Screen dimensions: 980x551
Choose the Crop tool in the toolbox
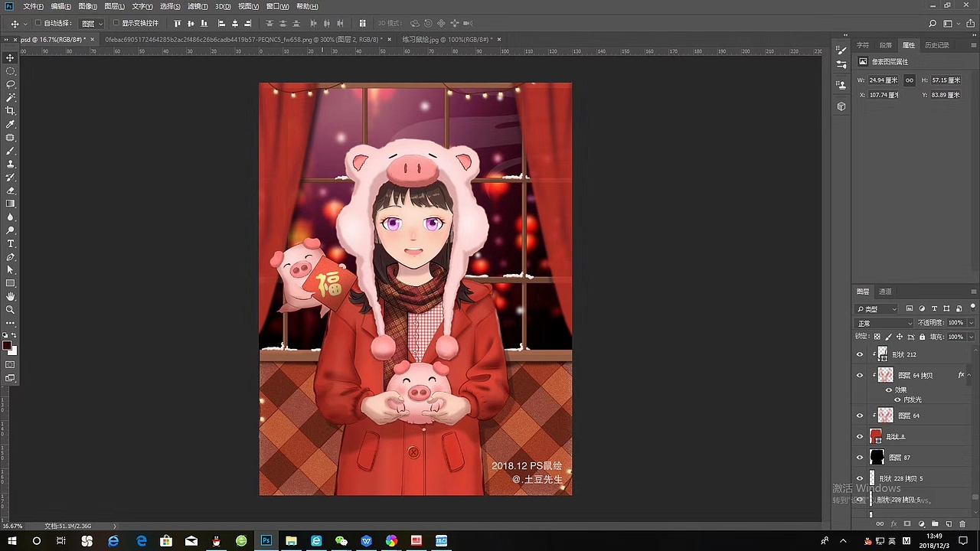click(x=10, y=110)
